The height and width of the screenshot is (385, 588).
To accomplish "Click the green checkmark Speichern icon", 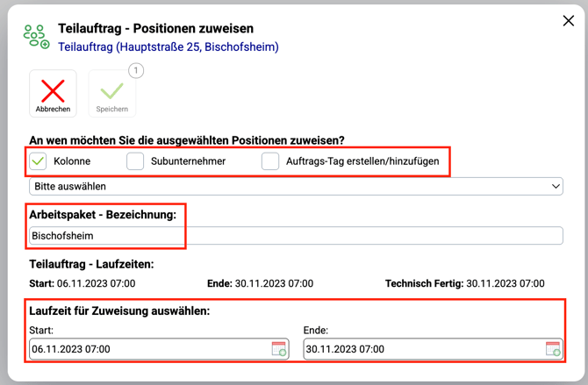I will (x=111, y=92).
